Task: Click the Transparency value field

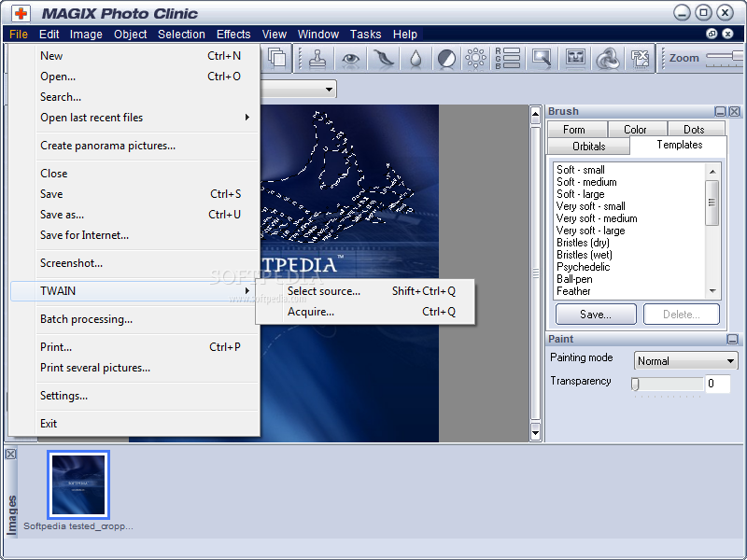Action: [x=717, y=384]
